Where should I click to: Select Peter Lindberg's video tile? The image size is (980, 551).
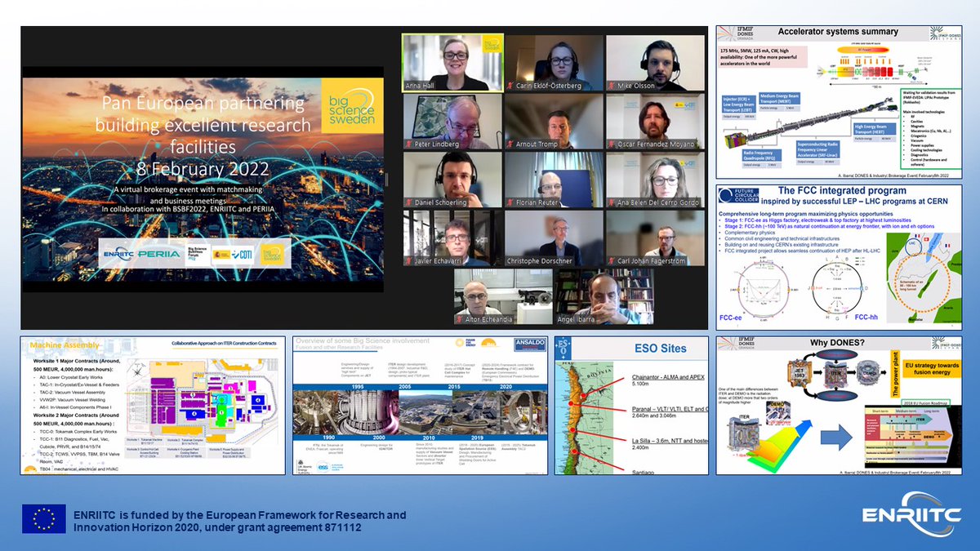pyautogui.click(x=452, y=122)
